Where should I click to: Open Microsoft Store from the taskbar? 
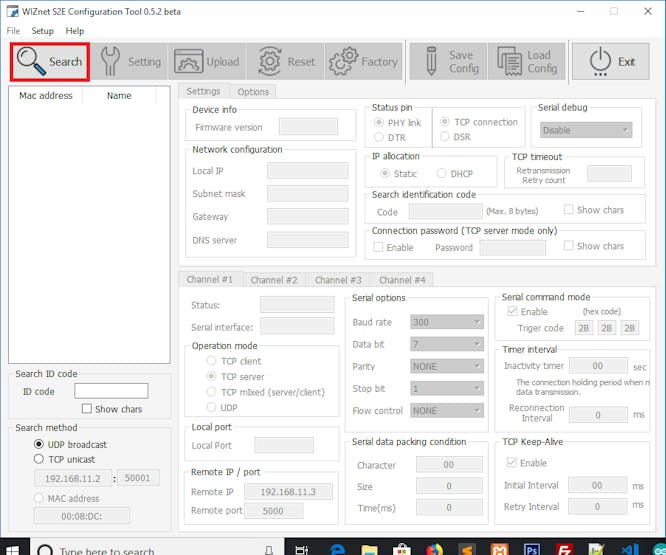[x=402, y=550]
